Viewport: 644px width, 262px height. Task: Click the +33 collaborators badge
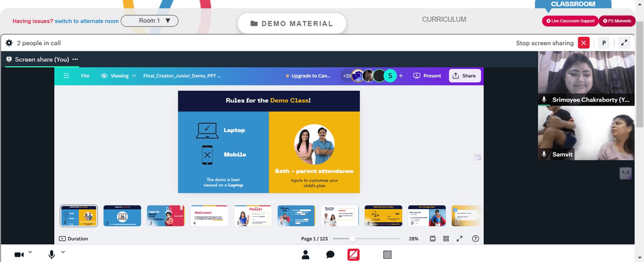346,76
